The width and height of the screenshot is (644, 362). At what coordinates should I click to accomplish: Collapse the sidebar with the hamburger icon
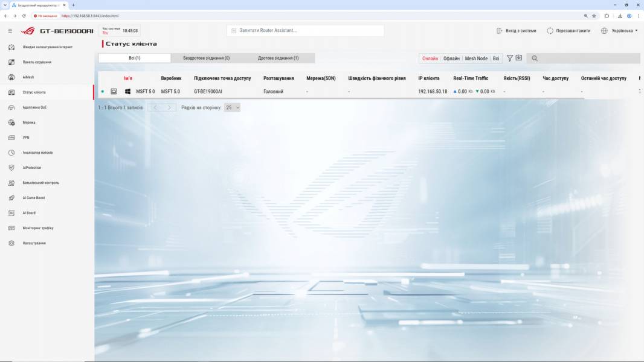click(x=10, y=31)
